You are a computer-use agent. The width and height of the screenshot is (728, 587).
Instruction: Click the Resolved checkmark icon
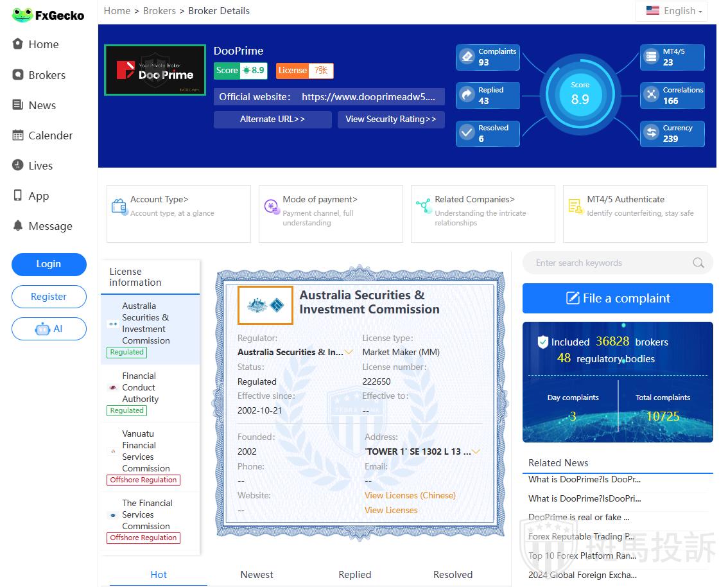467,134
